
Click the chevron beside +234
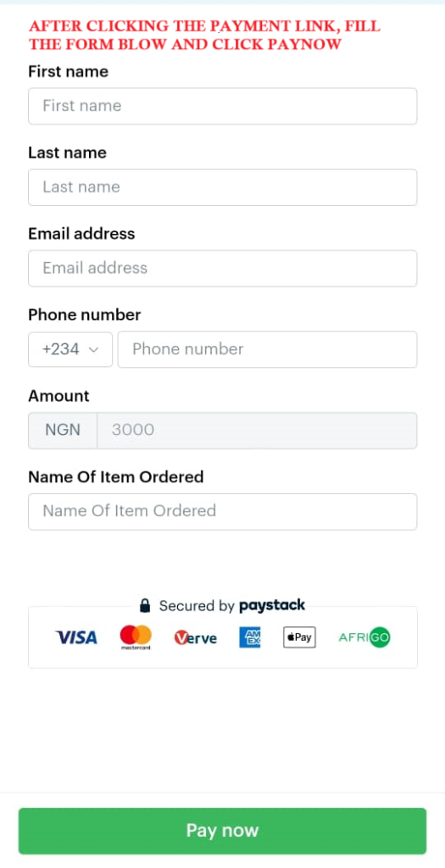pyautogui.click(x=93, y=350)
